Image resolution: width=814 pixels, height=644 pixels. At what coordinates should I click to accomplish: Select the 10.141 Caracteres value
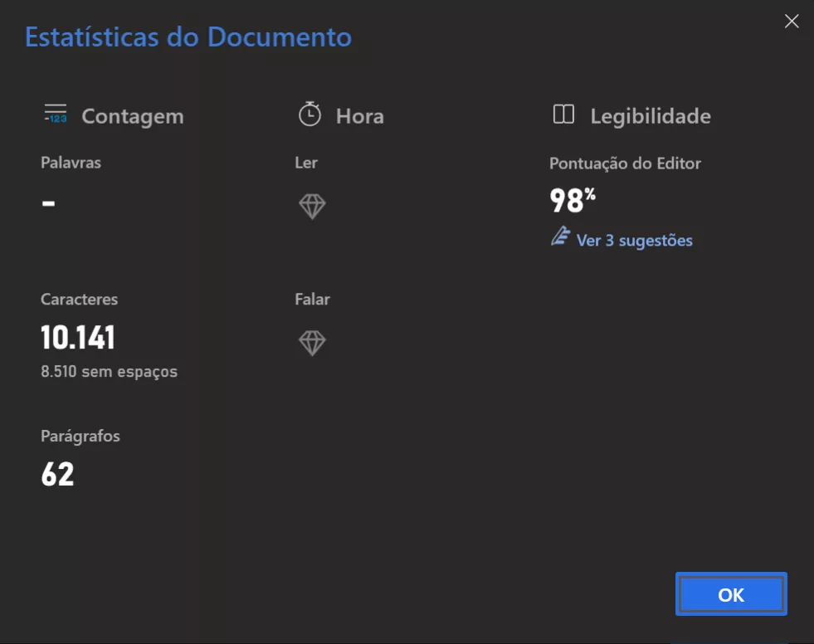point(77,338)
